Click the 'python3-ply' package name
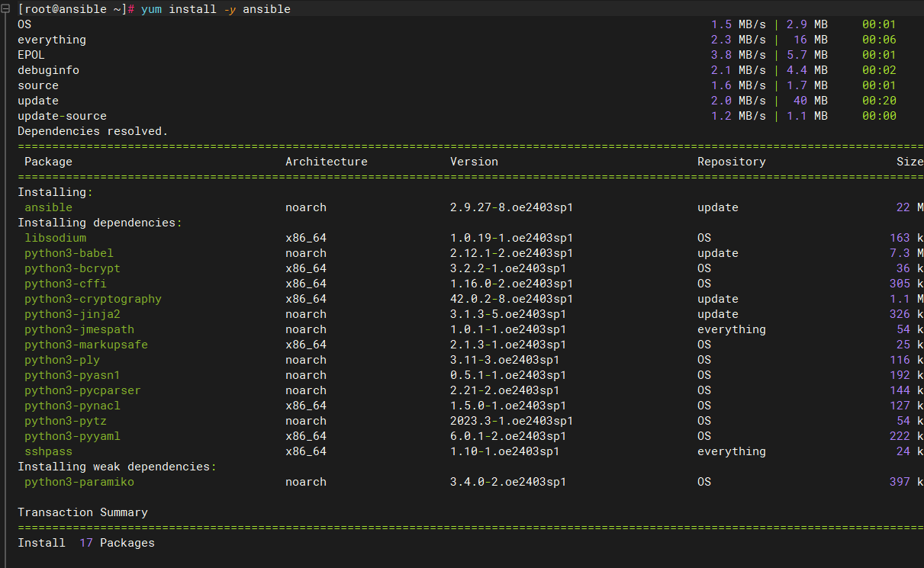The width and height of the screenshot is (924, 568). (x=62, y=360)
